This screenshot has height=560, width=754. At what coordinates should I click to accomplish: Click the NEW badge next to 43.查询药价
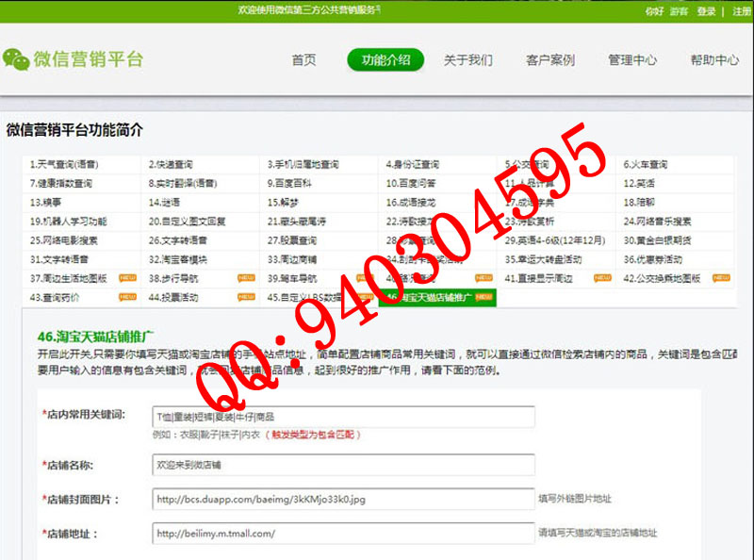click(128, 297)
